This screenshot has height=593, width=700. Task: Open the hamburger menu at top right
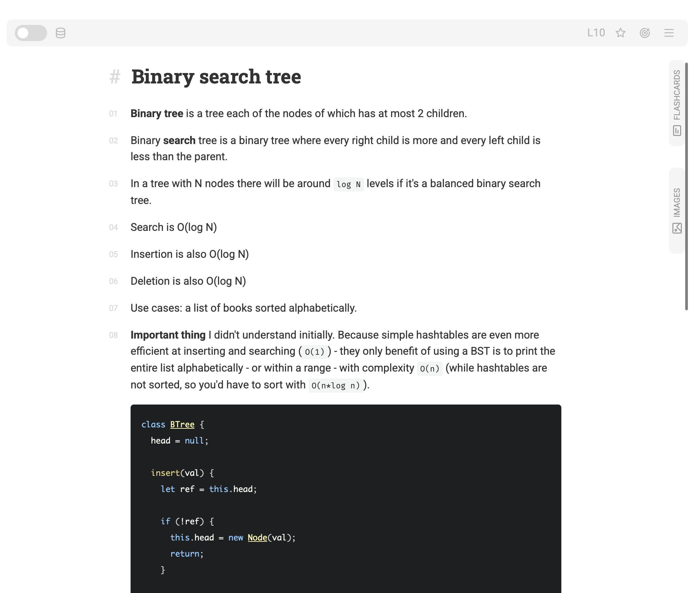pos(669,33)
